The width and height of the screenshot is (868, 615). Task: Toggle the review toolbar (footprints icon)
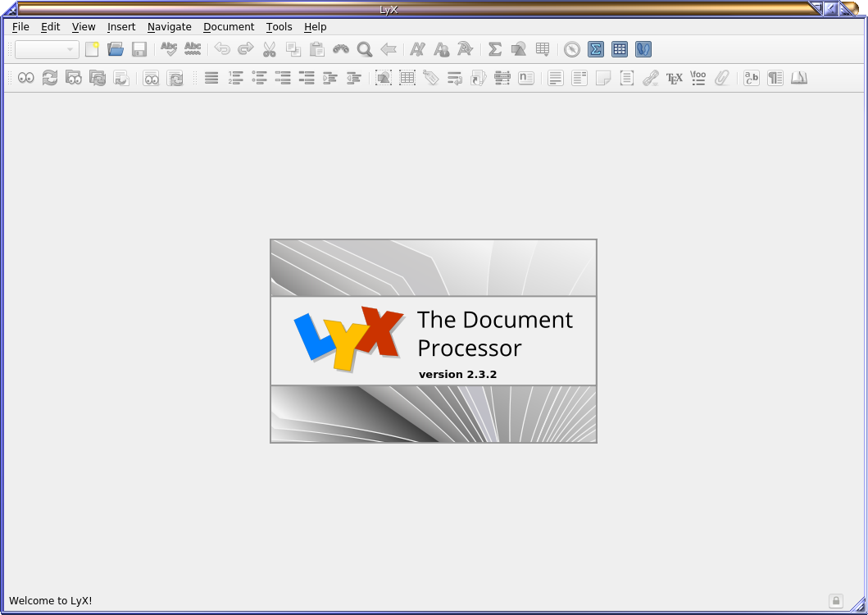643,49
